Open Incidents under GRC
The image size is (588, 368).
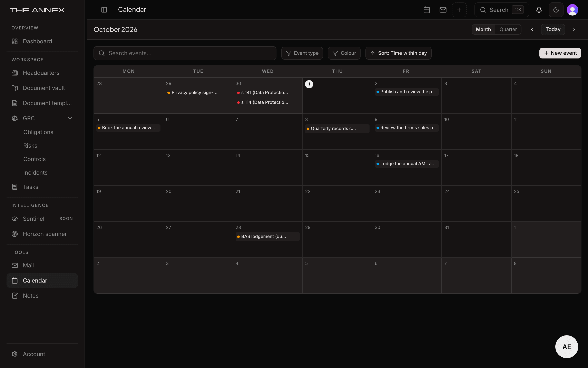pos(35,173)
